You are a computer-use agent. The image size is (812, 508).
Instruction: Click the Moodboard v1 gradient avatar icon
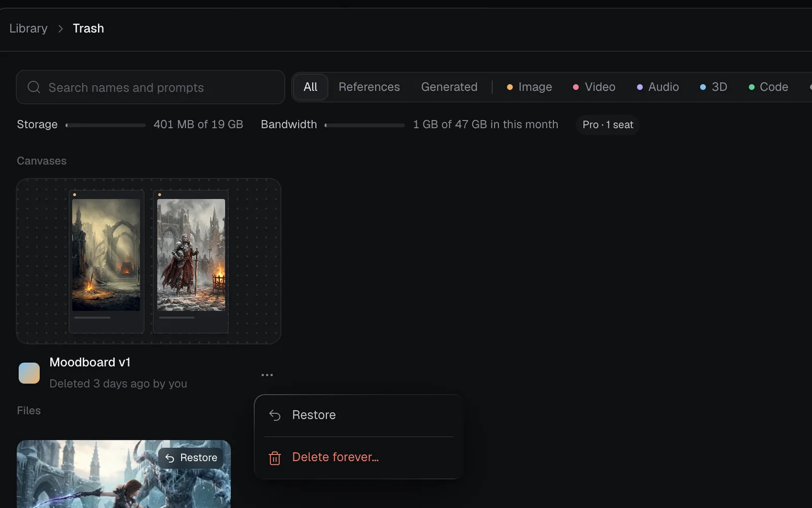point(29,373)
